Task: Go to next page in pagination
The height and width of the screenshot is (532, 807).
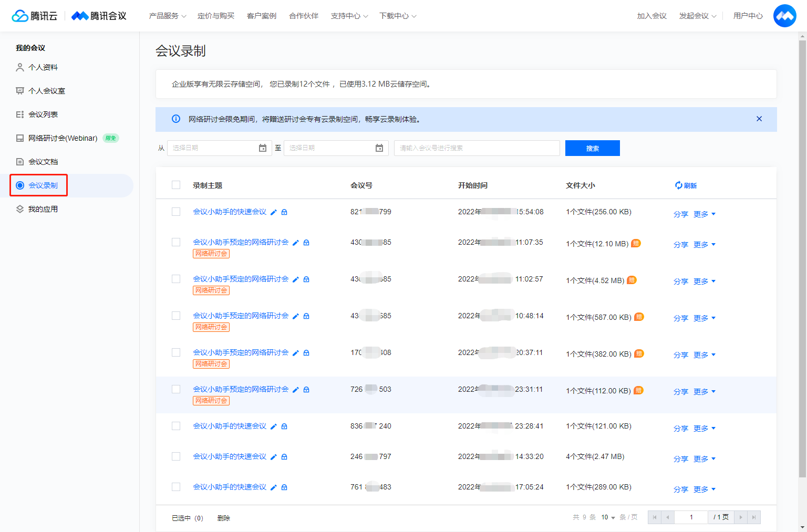Action: click(741, 517)
